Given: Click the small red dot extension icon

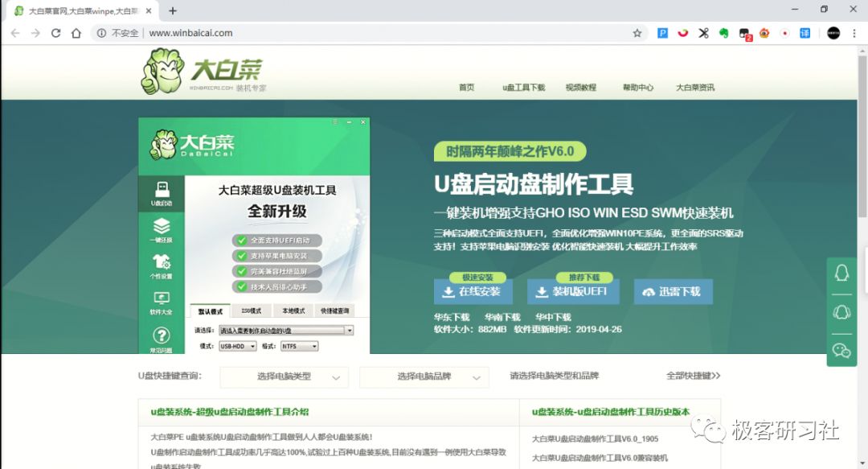Looking at the screenshot, I should pyautogui.click(x=784, y=33).
